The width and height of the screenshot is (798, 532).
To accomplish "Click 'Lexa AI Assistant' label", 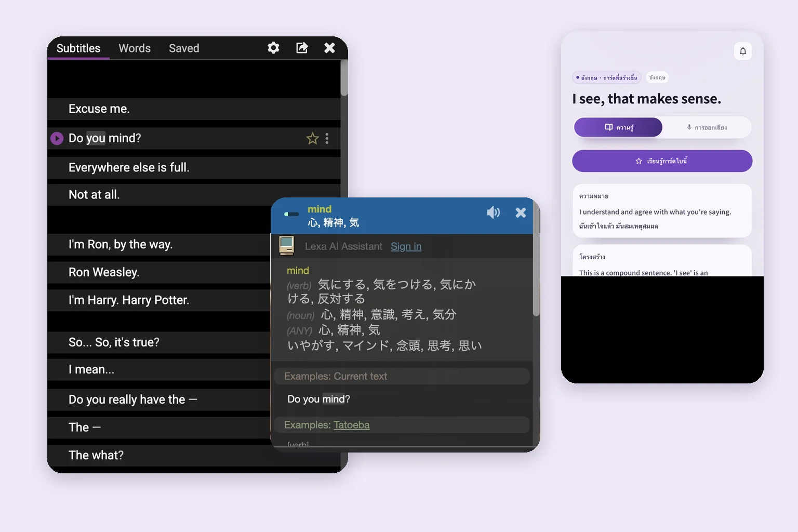I will 343,246.
